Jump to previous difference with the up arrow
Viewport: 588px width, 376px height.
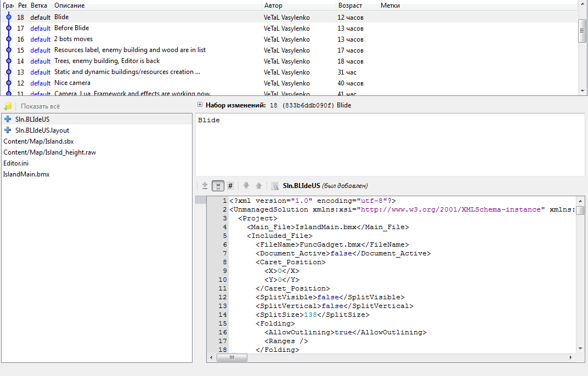[x=258, y=185]
